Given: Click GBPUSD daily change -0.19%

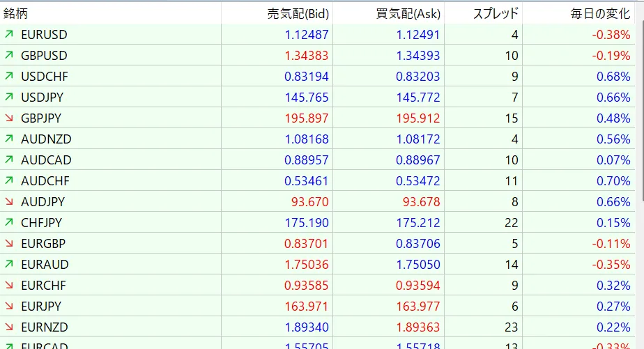Looking at the screenshot, I should click(x=611, y=56).
